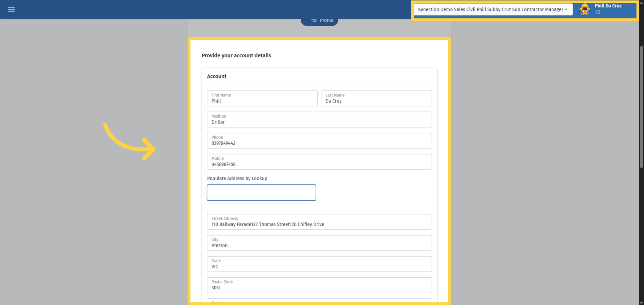Click the Phill Da Cruz avatar icon
This screenshot has width=644, height=305.
coord(584,9)
